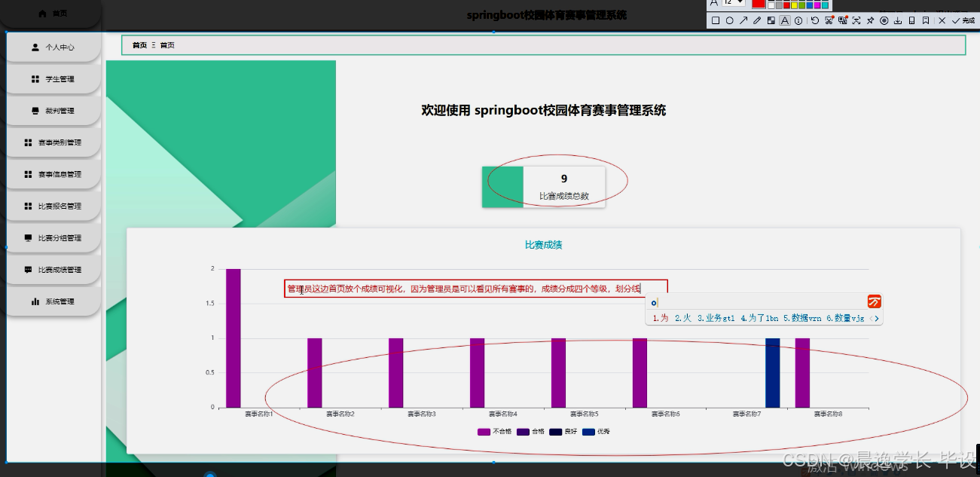This screenshot has height=477, width=980.
Task: Choose IME candidate 6.数量
Action: click(x=845, y=318)
